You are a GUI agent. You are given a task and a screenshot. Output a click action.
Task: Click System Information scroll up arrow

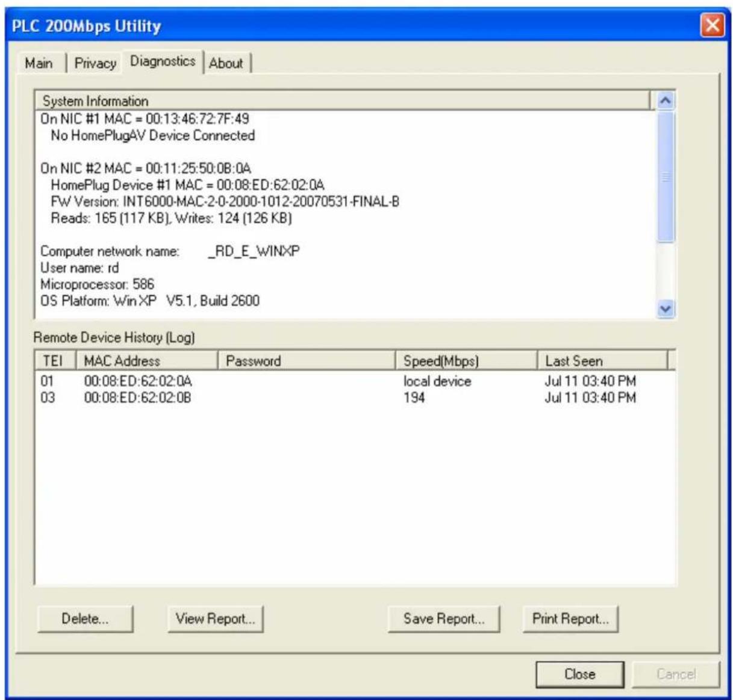[666, 101]
